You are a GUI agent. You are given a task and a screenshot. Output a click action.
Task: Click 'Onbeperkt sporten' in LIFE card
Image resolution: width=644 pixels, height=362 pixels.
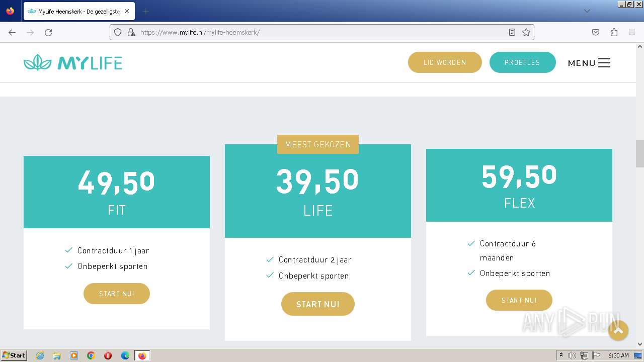(313, 276)
